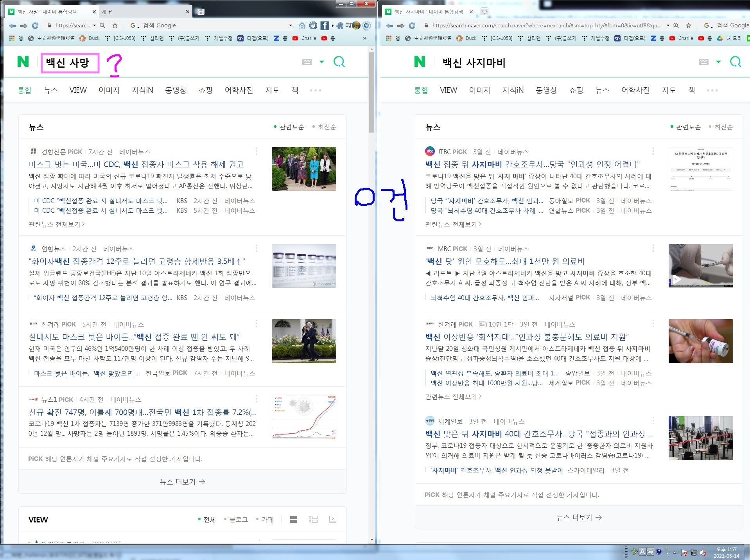Viewport: 750px width, 560px height.
Task: Select the VIEW tab in the right window
Action: pos(448,90)
